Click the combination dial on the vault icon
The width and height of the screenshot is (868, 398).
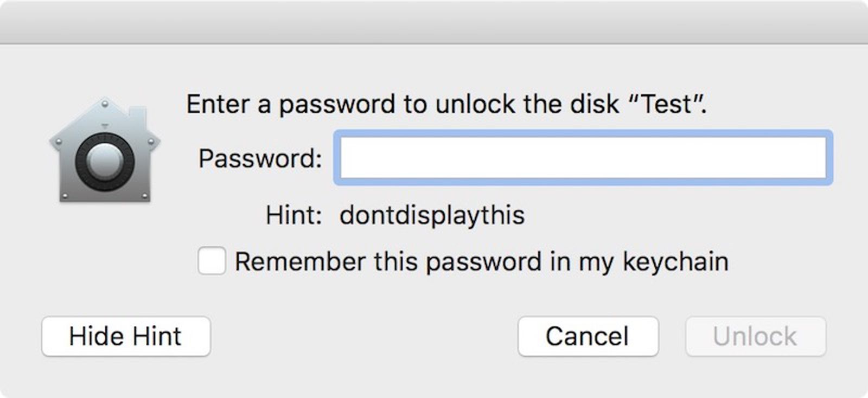pos(105,162)
